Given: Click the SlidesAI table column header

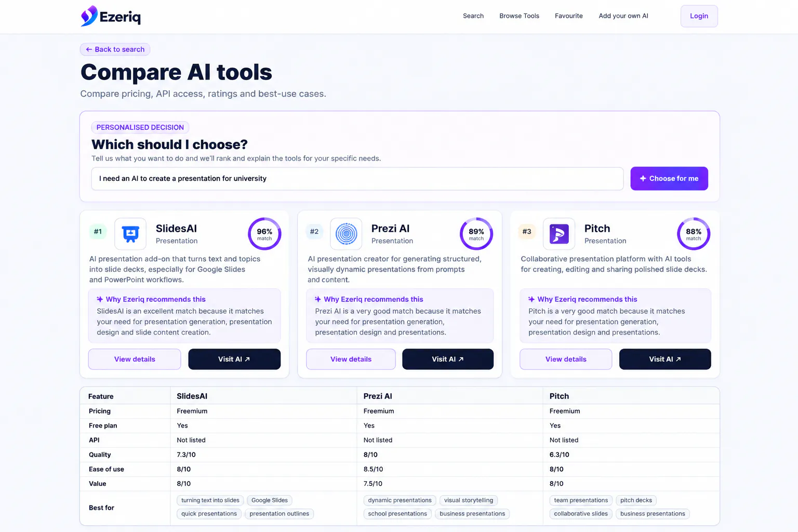Looking at the screenshot, I should click(x=192, y=396).
